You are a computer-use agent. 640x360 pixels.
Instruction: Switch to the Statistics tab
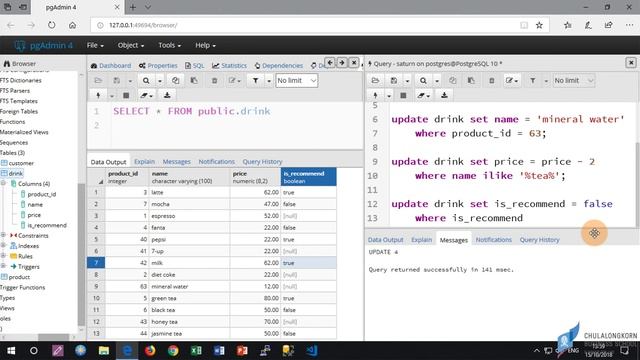click(x=229, y=65)
